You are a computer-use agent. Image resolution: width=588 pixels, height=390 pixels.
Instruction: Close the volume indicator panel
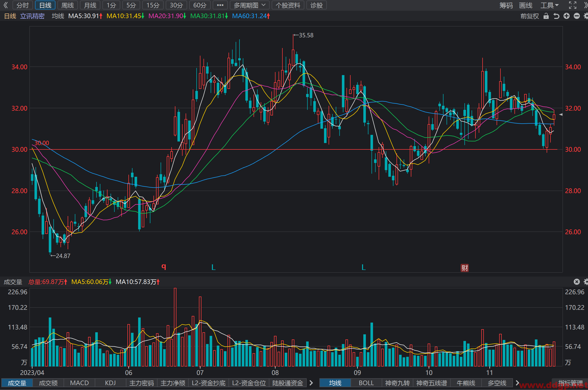(577, 282)
